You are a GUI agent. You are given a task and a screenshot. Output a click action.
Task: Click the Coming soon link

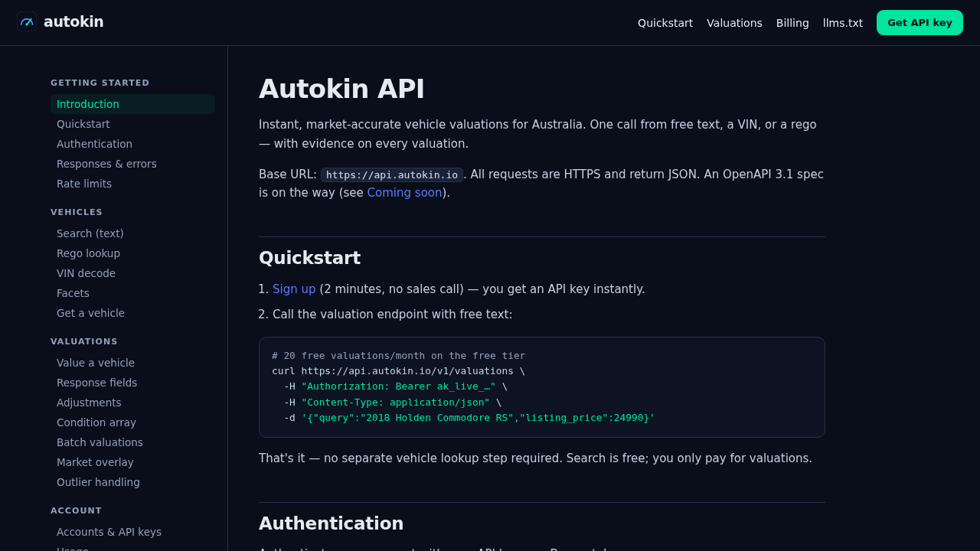click(404, 193)
